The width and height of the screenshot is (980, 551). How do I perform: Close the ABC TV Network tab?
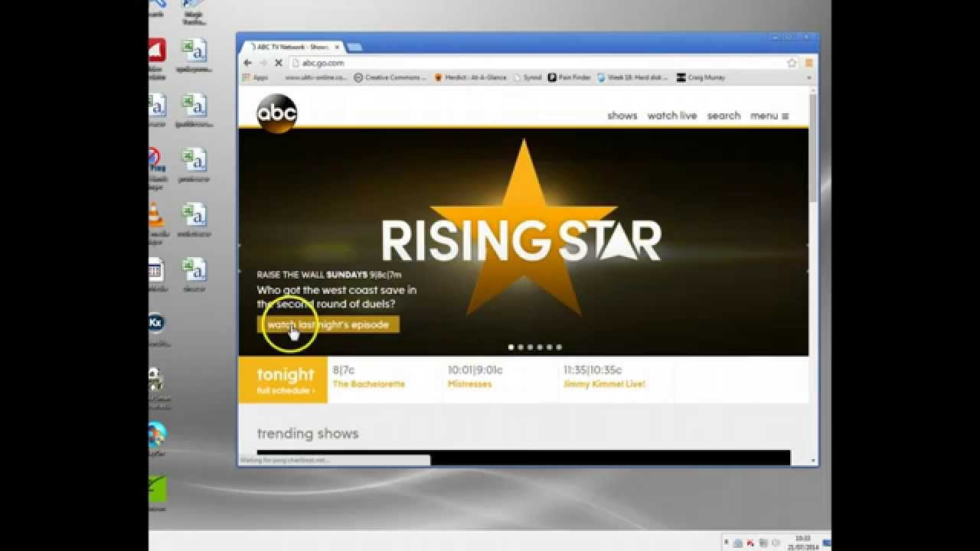(337, 47)
